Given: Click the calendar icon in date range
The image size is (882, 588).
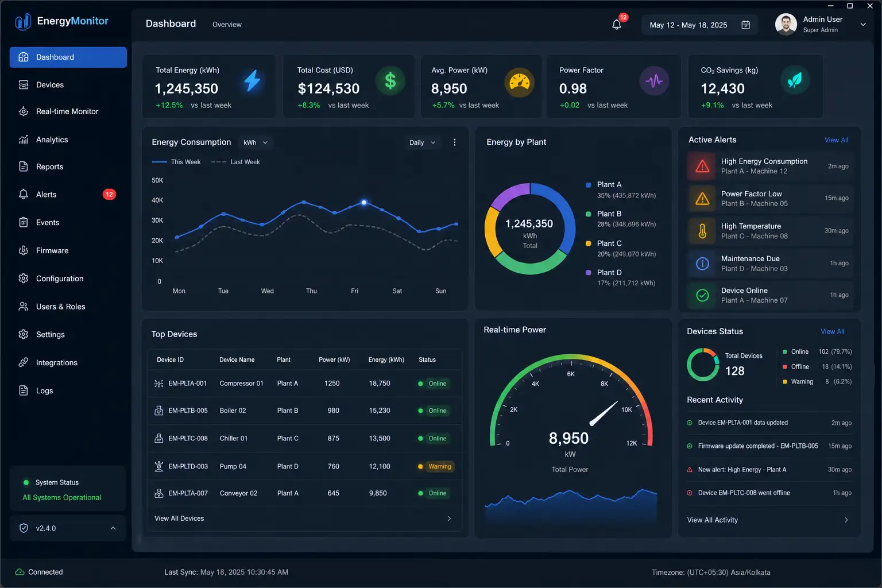Looking at the screenshot, I should tap(745, 25).
